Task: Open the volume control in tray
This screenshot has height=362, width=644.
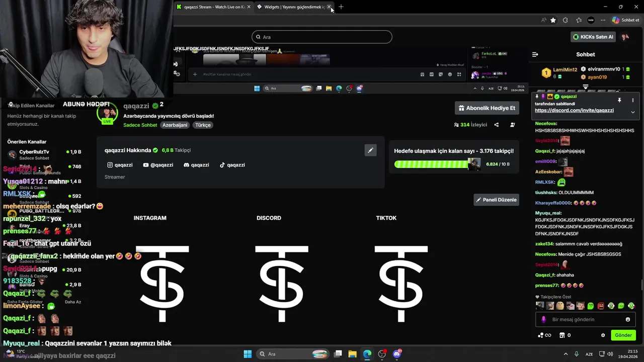Action: [611, 354]
